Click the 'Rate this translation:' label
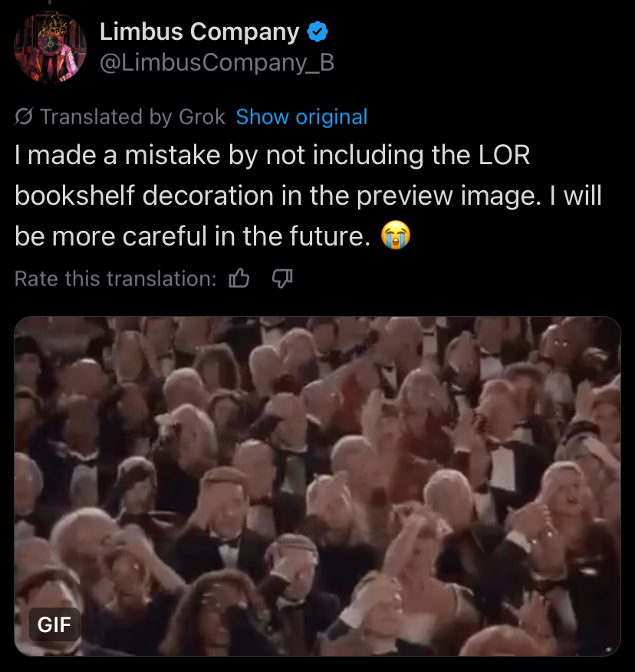This screenshot has width=635, height=672. [116, 278]
